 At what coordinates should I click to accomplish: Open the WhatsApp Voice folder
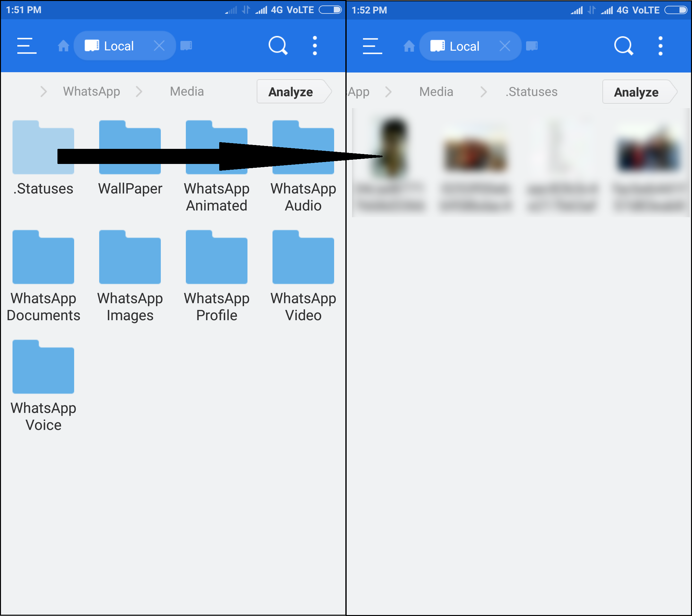43,386
